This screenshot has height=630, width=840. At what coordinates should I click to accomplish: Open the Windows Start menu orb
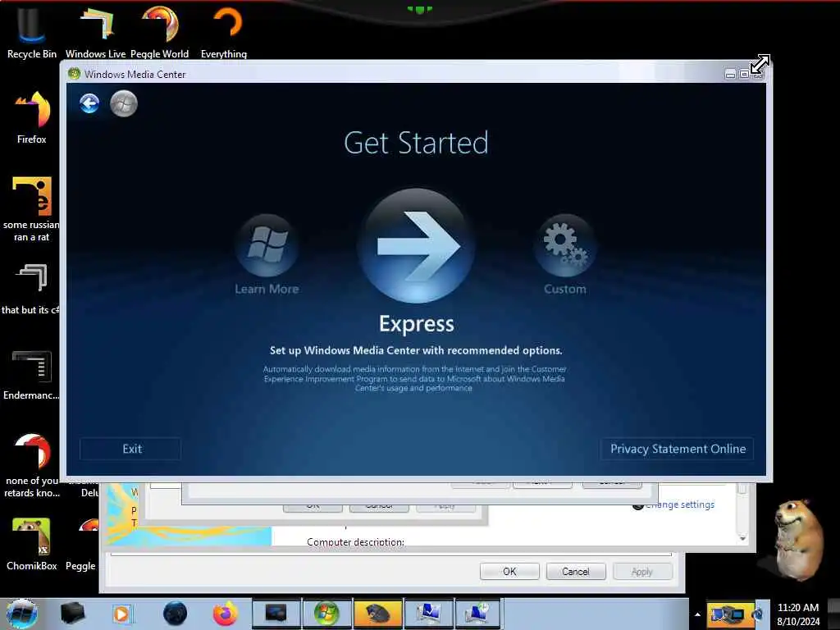coord(21,614)
